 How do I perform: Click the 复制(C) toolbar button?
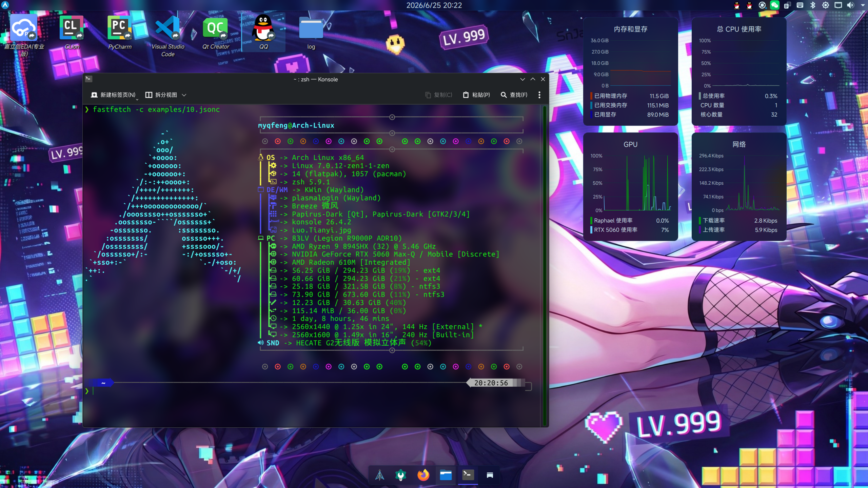coord(439,95)
